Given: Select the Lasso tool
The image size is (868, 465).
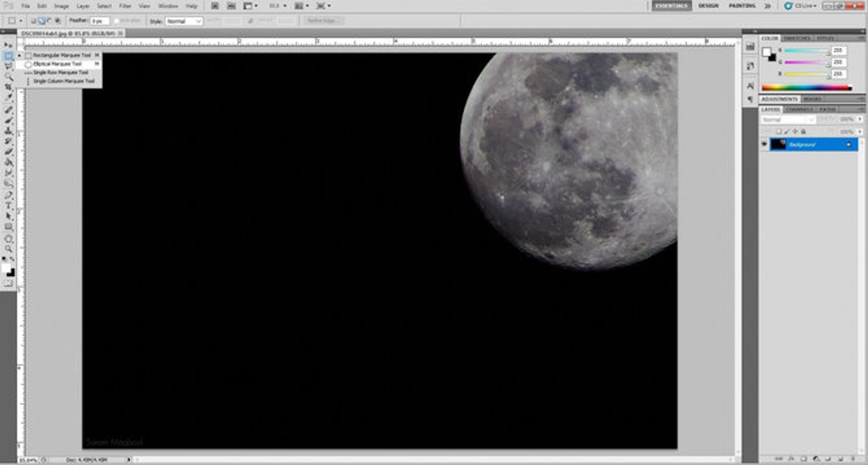Looking at the screenshot, I should click(x=8, y=66).
